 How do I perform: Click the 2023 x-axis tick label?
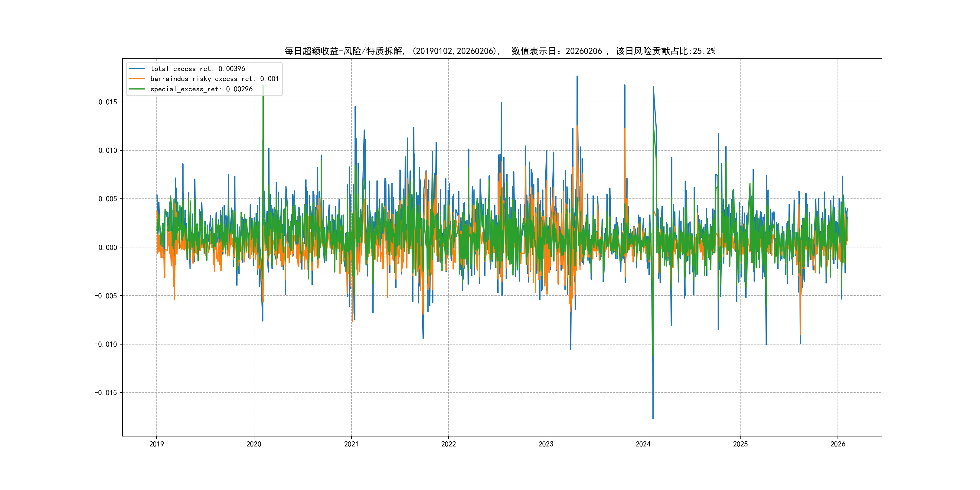click(546, 444)
